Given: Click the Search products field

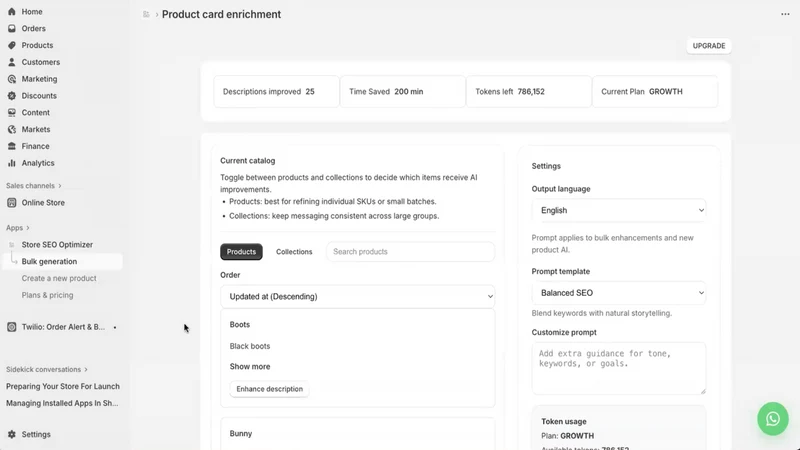Looking at the screenshot, I should coord(411,252).
